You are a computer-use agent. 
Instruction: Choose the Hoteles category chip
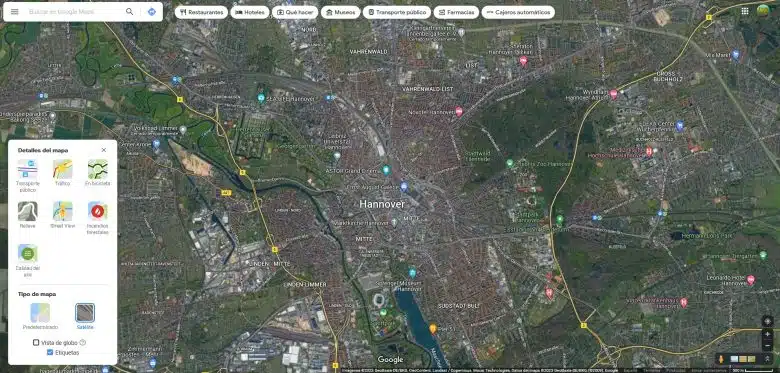(250, 12)
